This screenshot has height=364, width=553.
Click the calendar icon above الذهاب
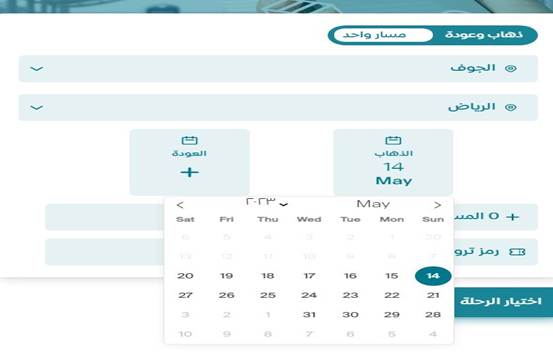click(x=393, y=140)
